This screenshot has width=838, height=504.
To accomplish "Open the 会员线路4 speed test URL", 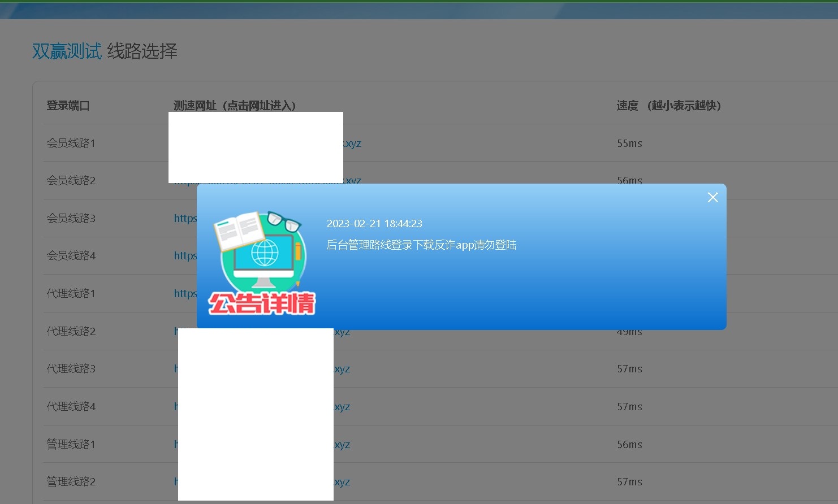I will [187, 255].
